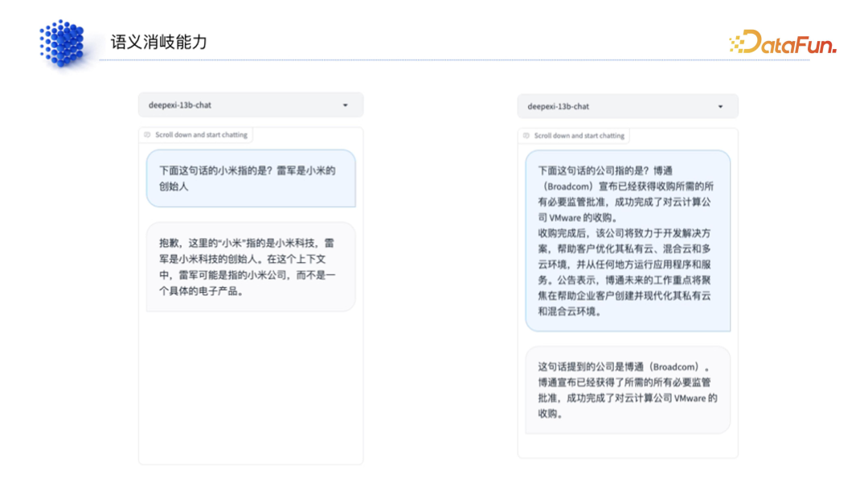
Task: Click the blue dotted cube logo
Action: [x=61, y=42]
